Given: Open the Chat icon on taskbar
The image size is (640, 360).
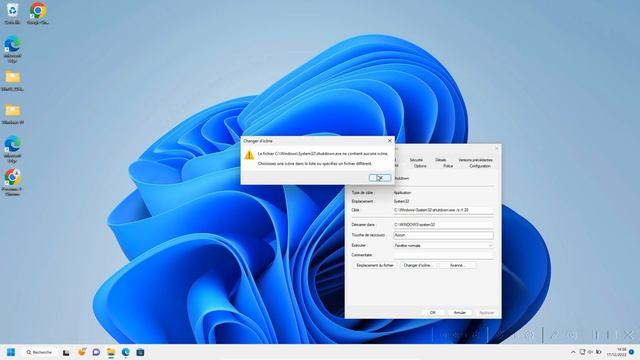Looking at the screenshot, I should tap(96, 352).
